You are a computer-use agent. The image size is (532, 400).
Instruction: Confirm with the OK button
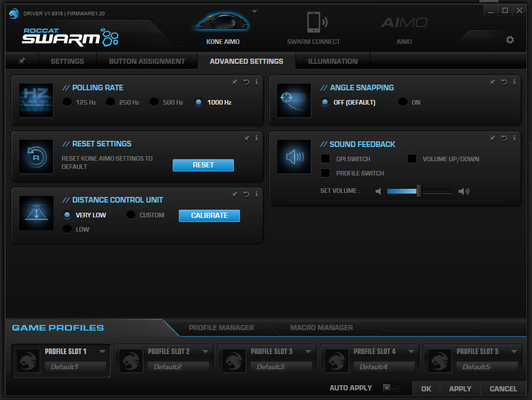click(x=426, y=389)
